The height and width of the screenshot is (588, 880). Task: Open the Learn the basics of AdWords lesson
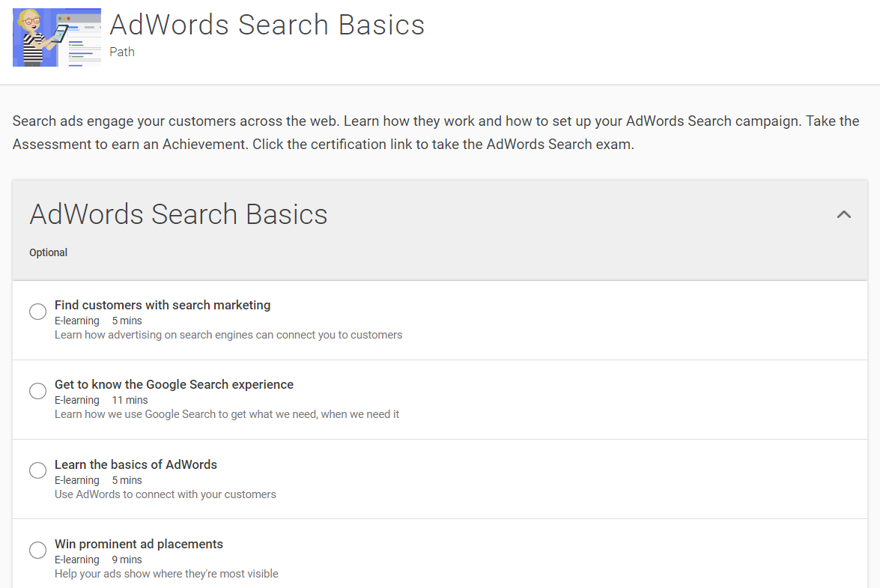pos(136,464)
